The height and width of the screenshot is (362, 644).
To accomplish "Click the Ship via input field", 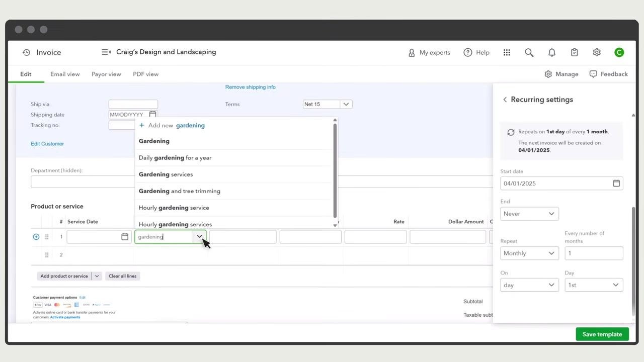I will click(x=133, y=104).
